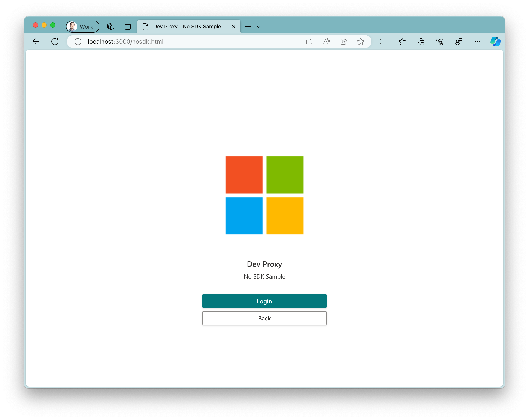Click the reload page icon
The height and width of the screenshot is (420, 529).
click(55, 41)
